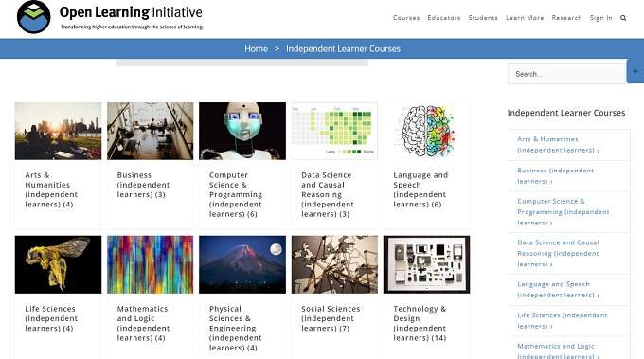Click the Open Learning Initiative logo icon

pos(34,17)
